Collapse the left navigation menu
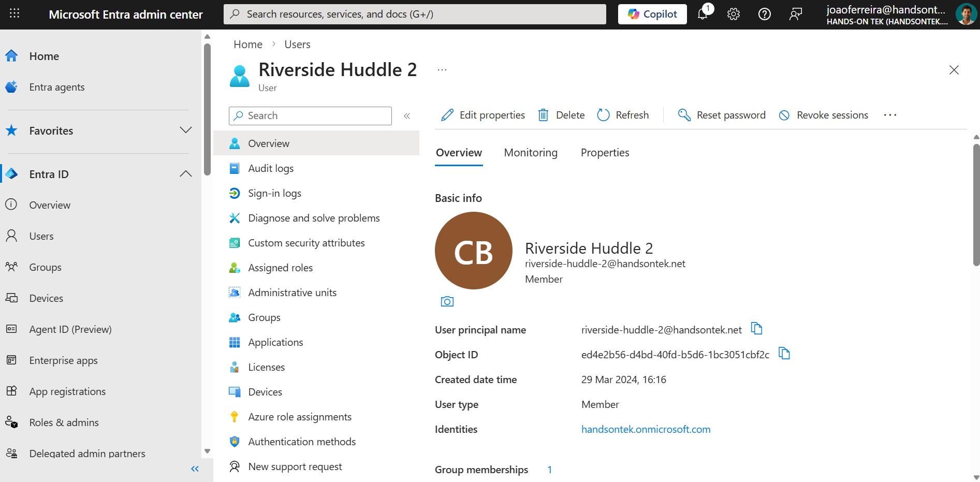 (195, 469)
